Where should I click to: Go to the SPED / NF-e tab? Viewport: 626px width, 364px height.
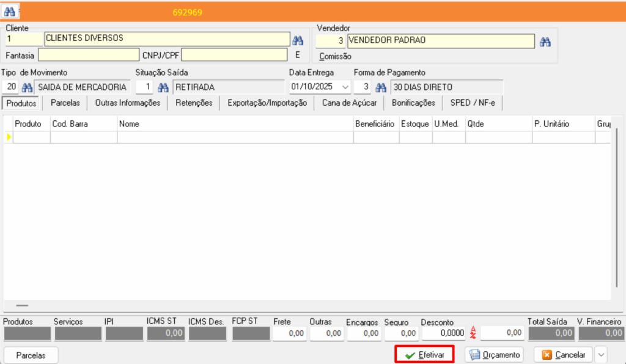point(473,103)
